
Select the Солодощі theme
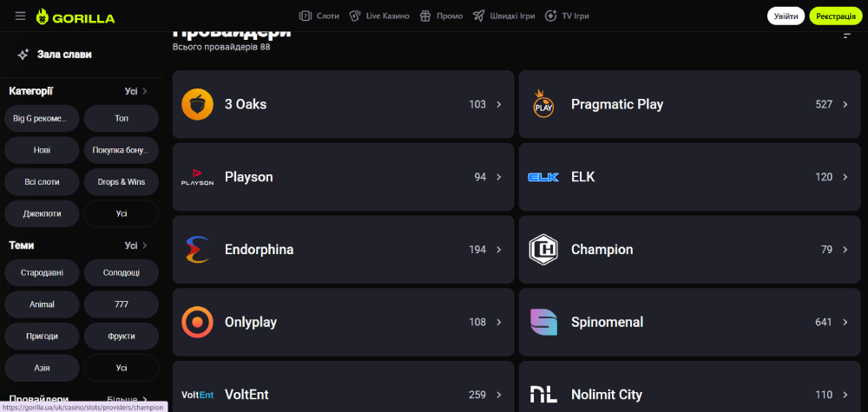click(x=122, y=272)
